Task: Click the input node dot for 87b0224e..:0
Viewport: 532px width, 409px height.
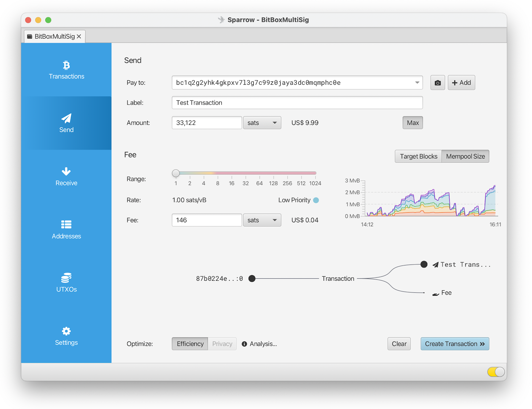Action: pyautogui.click(x=252, y=278)
